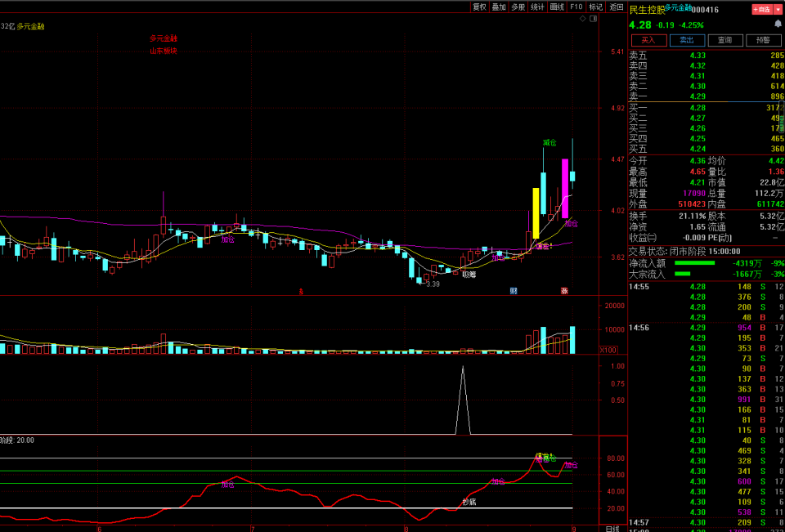Click the 外盘 value 510423
The image size is (785, 532).
[692, 204]
